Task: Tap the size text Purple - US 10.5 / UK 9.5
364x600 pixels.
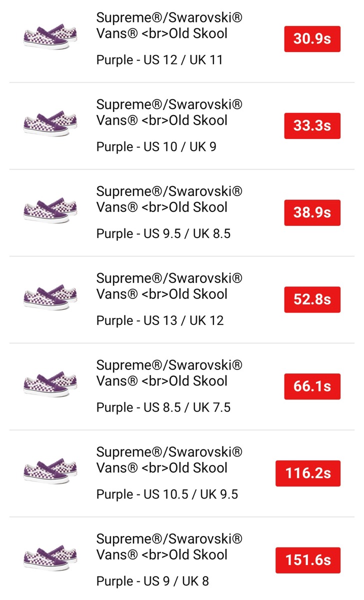Action: [x=167, y=494]
